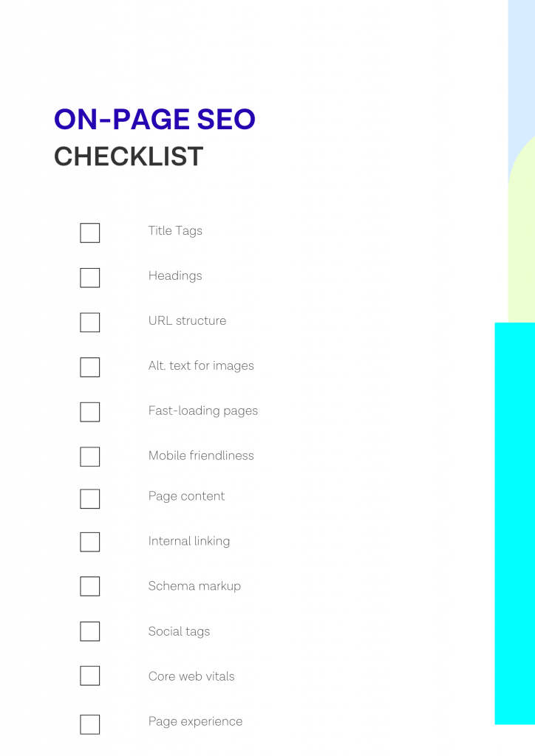Check the Alt. text for images box
This screenshot has width=535, height=756.
[89, 367]
